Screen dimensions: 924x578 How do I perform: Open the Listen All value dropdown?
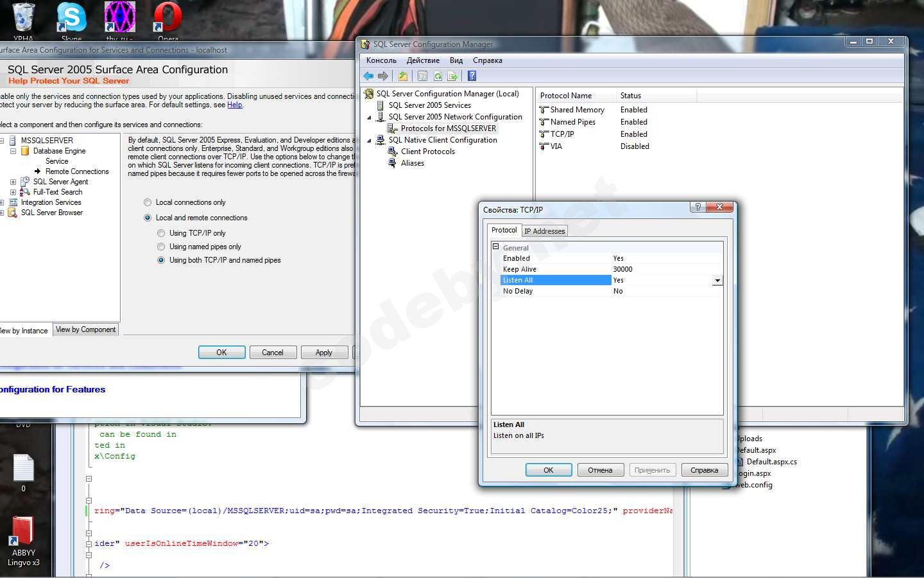[x=717, y=281]
